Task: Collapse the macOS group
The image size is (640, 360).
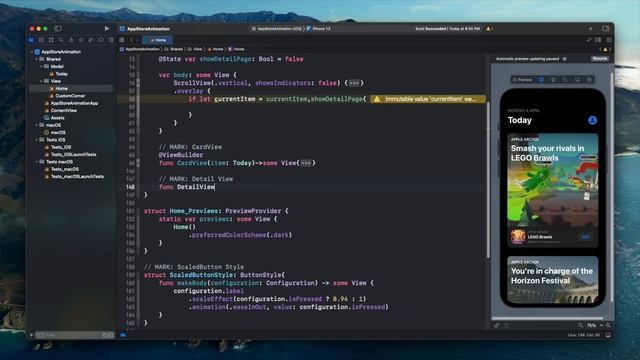Action: 37,125
